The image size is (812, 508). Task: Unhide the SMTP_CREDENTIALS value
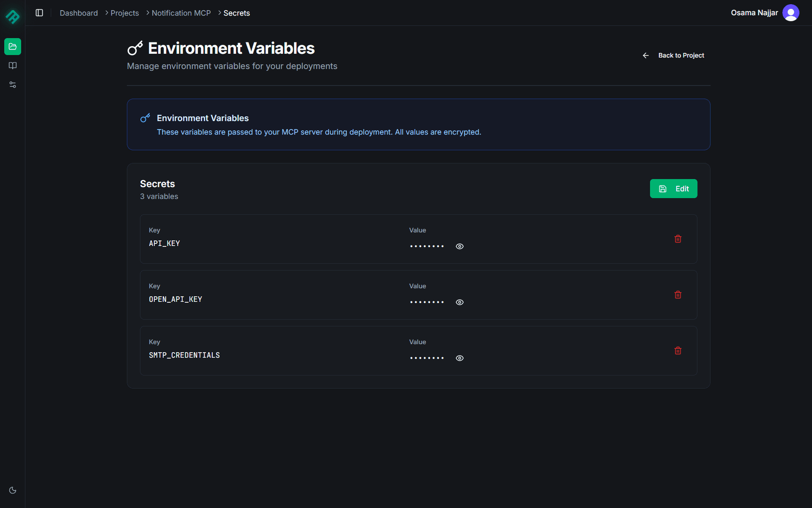[460, 358]
